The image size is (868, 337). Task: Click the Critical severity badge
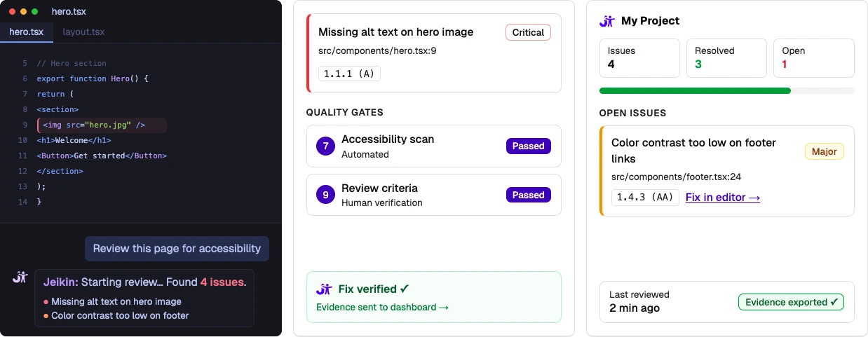point(528,32)
